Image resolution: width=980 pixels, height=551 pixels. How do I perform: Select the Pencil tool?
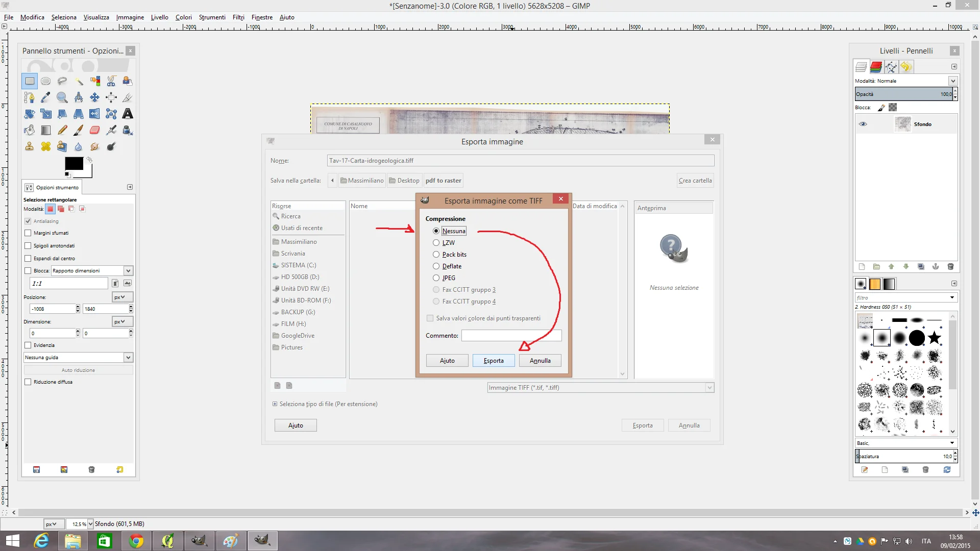coord(62,130)
